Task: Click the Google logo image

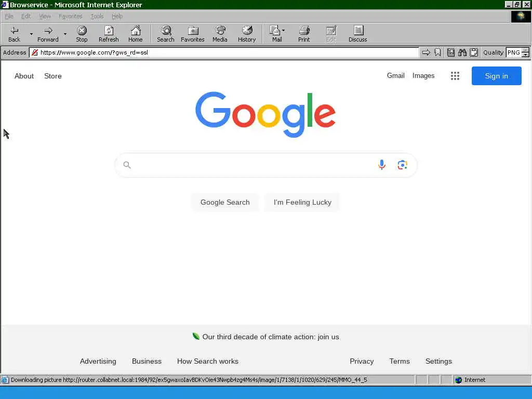Action: pyautogui.click(x=265, y=114)
